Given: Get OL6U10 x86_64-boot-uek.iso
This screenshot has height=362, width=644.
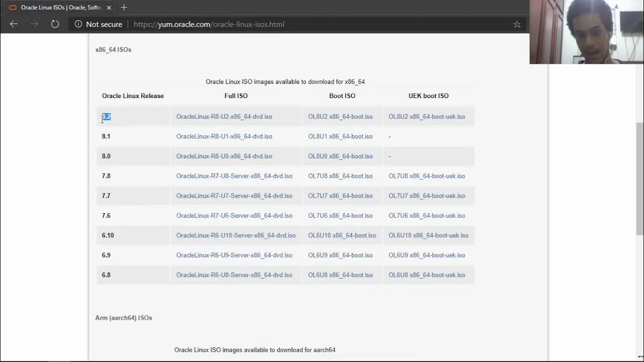Looking at the screenshot, I should tap(428, 235).
